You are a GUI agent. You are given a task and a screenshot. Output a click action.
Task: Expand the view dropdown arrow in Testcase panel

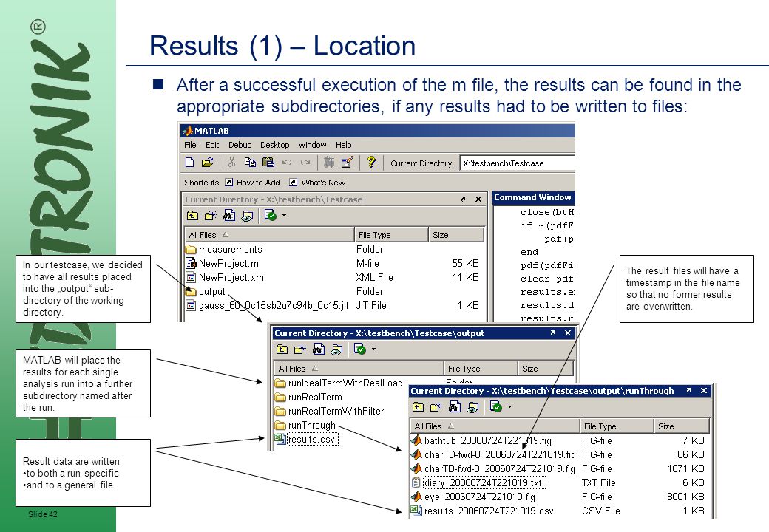(284, 216)
